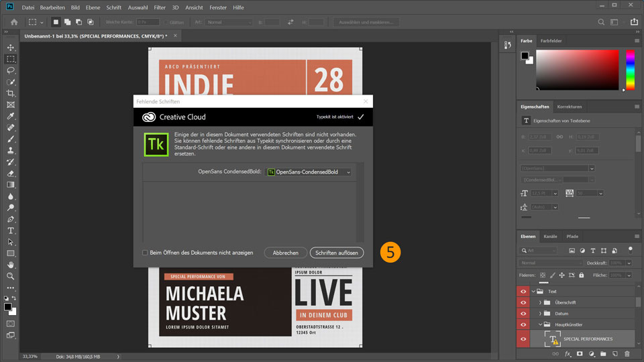Click the rainbow hue slider strip
The image size is (644, 362).
tap(630, 70)
